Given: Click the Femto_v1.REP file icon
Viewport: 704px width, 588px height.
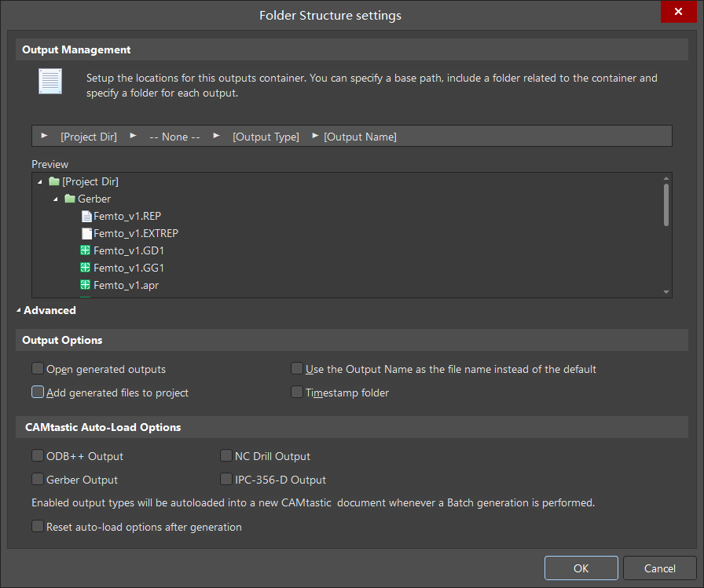Looking at the screenshot, I should tap(86, 216).
